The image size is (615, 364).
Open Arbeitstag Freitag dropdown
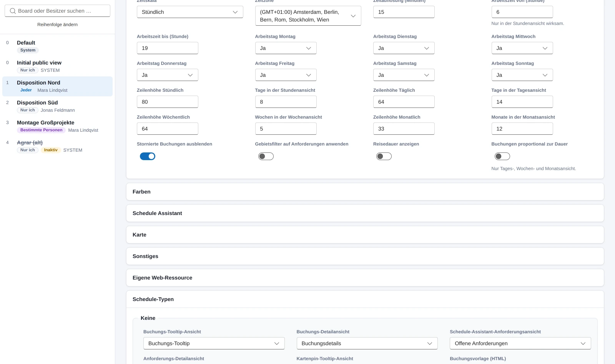click(x=286, y=75)
